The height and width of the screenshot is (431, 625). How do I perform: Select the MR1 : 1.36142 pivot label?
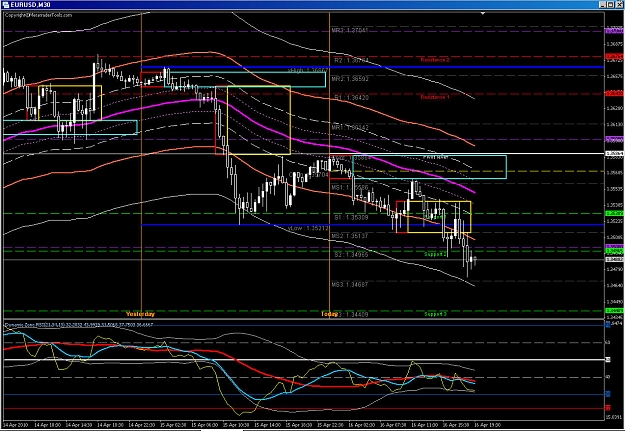(x=350, y=128)
